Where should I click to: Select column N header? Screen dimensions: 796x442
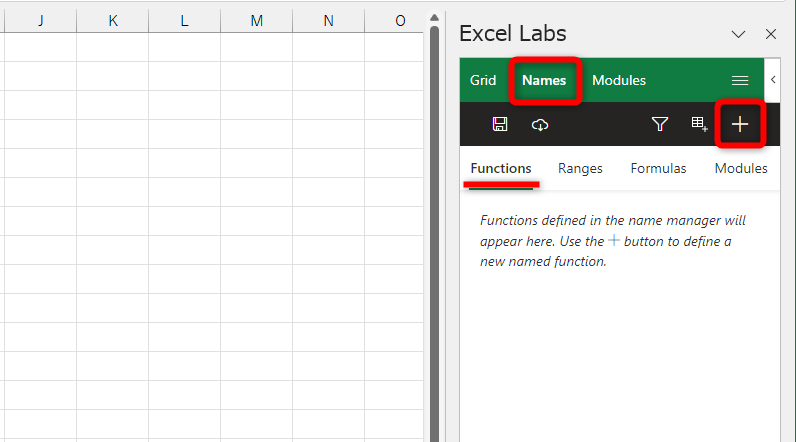[328, 21]
